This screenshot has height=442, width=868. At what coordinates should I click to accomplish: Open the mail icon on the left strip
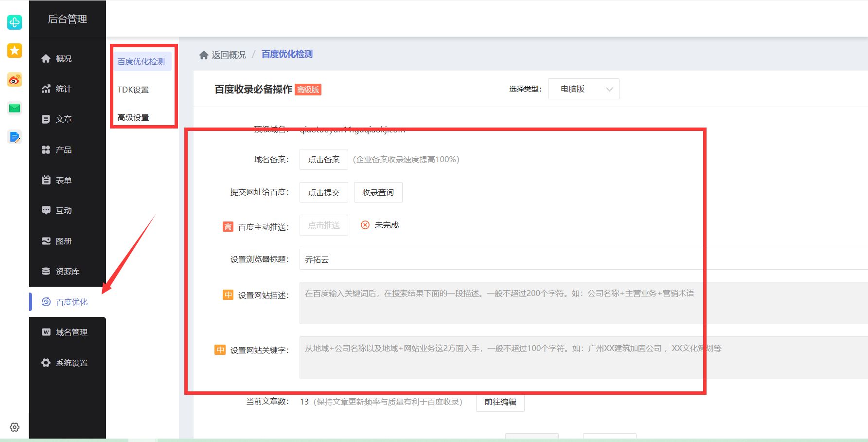[x=14, y=108]
